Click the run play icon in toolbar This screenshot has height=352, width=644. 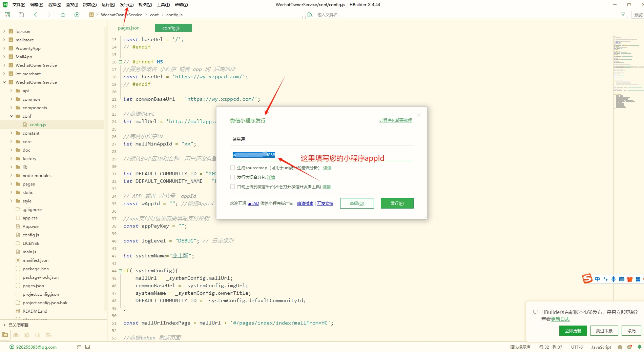[77, 15]
